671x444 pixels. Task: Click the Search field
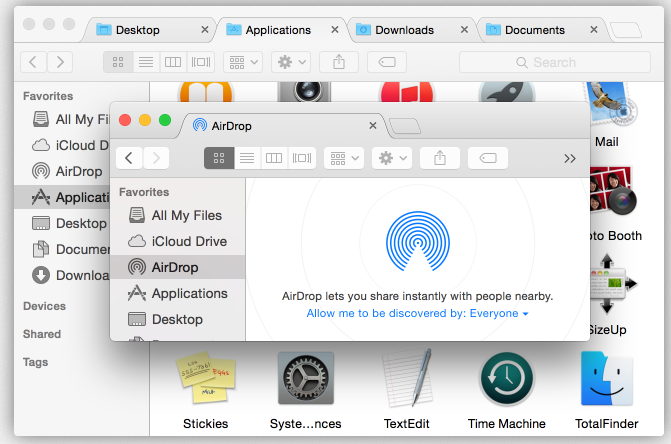(555, 62)
